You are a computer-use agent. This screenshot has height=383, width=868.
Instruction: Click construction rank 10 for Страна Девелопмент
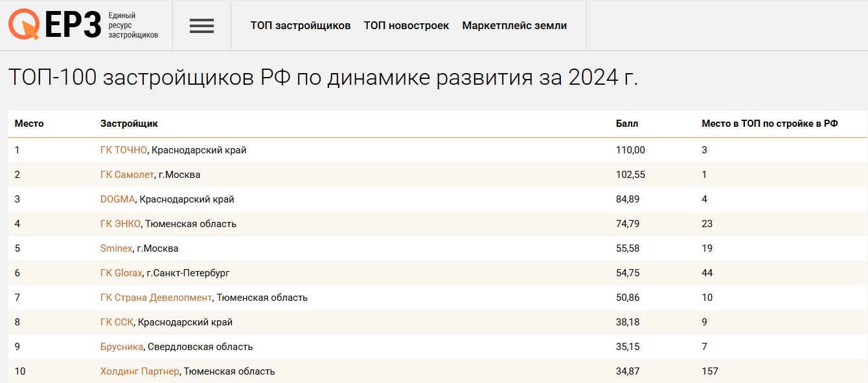point(707,298)
